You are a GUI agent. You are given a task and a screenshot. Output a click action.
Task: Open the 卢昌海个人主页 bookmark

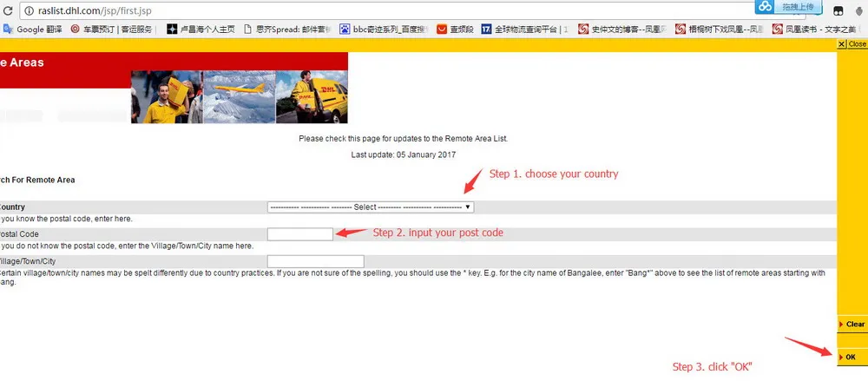[x=201, y=29]
